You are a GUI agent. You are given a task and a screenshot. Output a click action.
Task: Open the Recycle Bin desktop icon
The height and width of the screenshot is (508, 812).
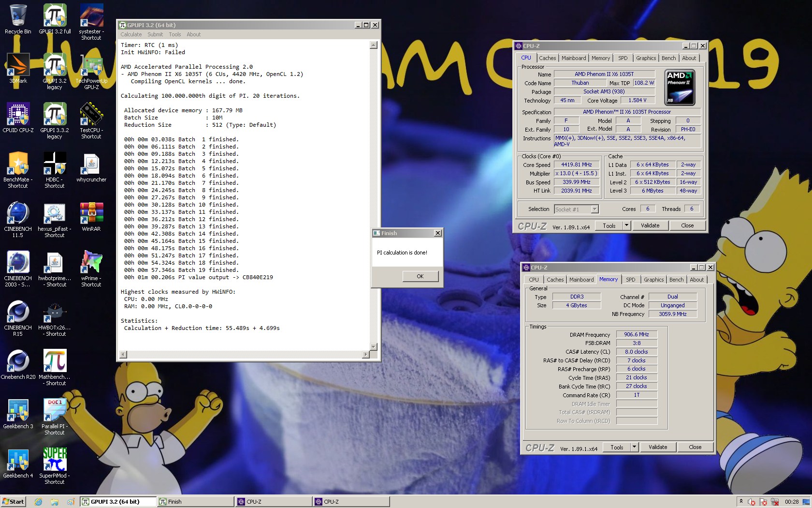click(18, 19)
